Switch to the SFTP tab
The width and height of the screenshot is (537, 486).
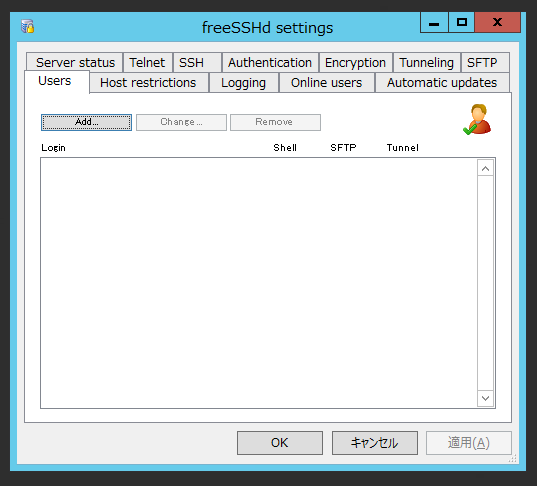pos(485,63)
